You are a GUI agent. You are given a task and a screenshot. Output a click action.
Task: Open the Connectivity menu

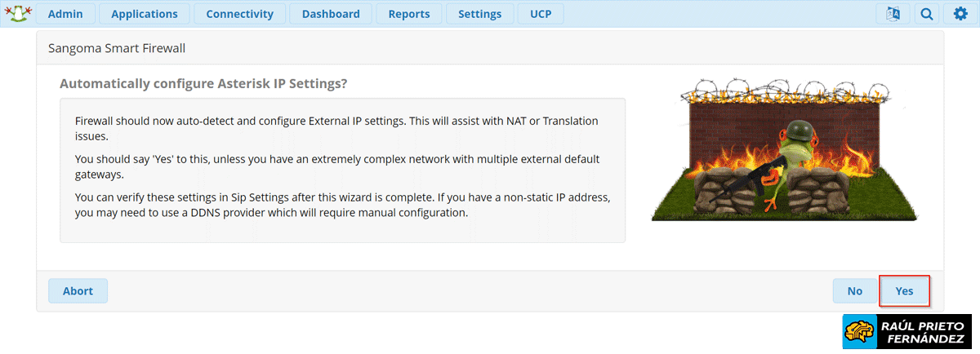click(x=240, y=14)
